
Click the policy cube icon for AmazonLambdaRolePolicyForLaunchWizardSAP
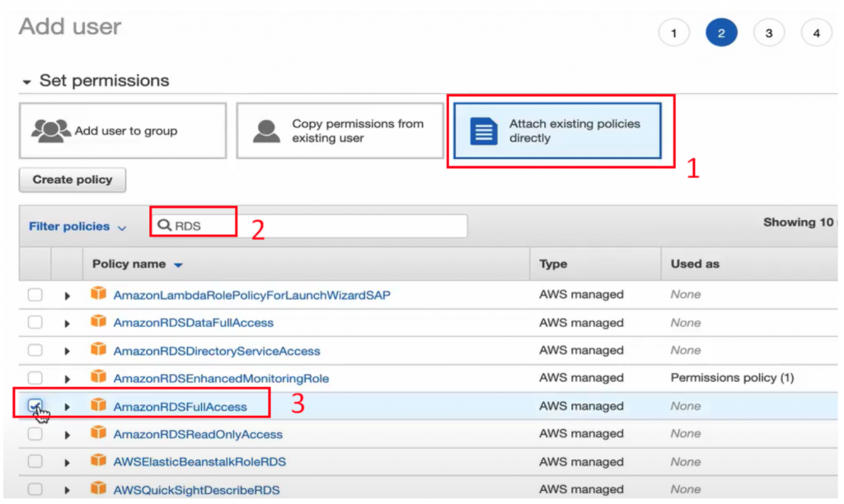99,293
